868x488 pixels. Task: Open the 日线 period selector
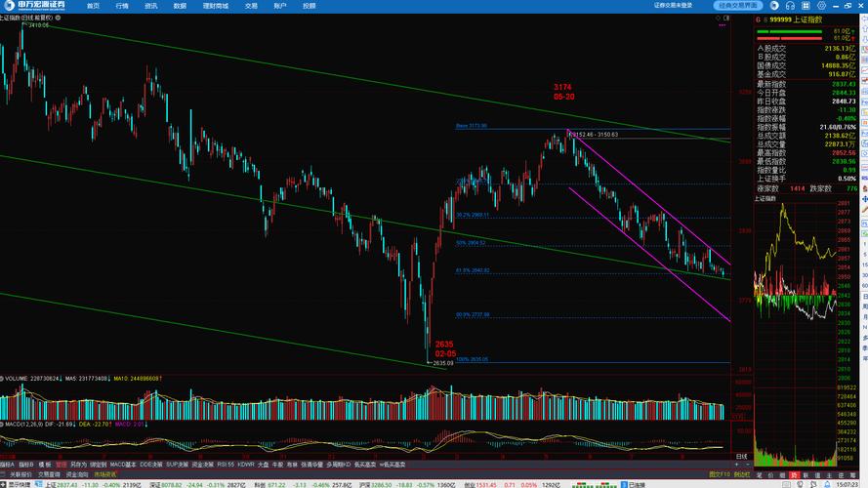tap(741, 456)
